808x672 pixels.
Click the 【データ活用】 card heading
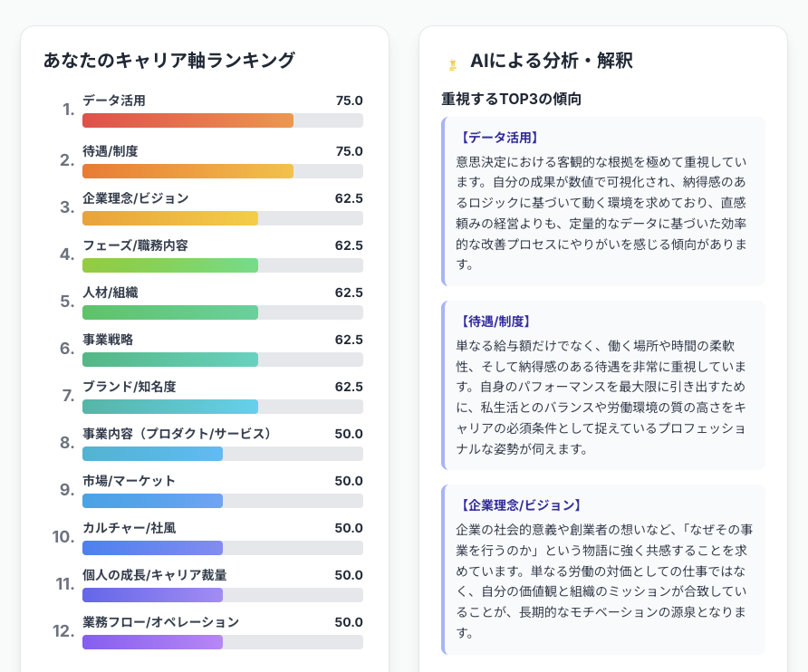point(494,139)
